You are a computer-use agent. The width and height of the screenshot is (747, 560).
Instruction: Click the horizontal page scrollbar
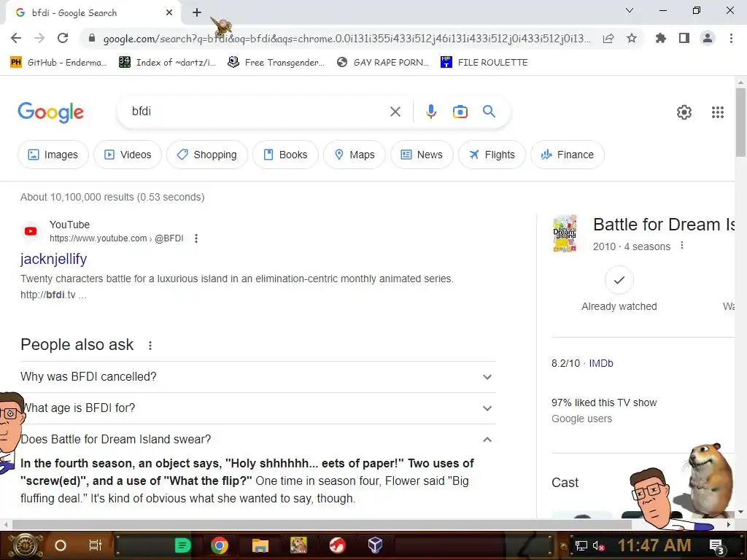322,524
